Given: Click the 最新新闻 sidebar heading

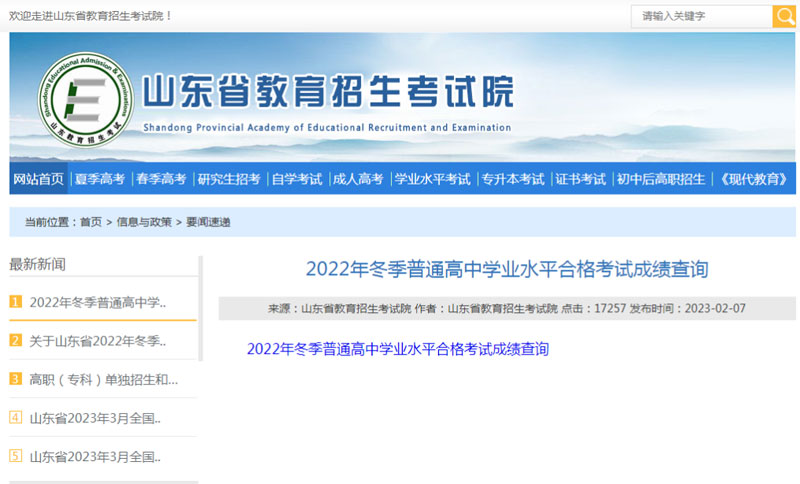Looking at the screenshot, I should click(37, 264).
